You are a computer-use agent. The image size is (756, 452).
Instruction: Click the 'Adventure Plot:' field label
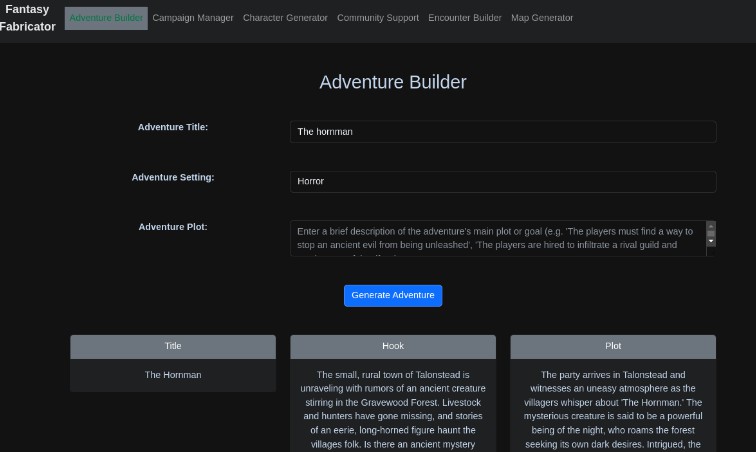[x=173, y=227]
